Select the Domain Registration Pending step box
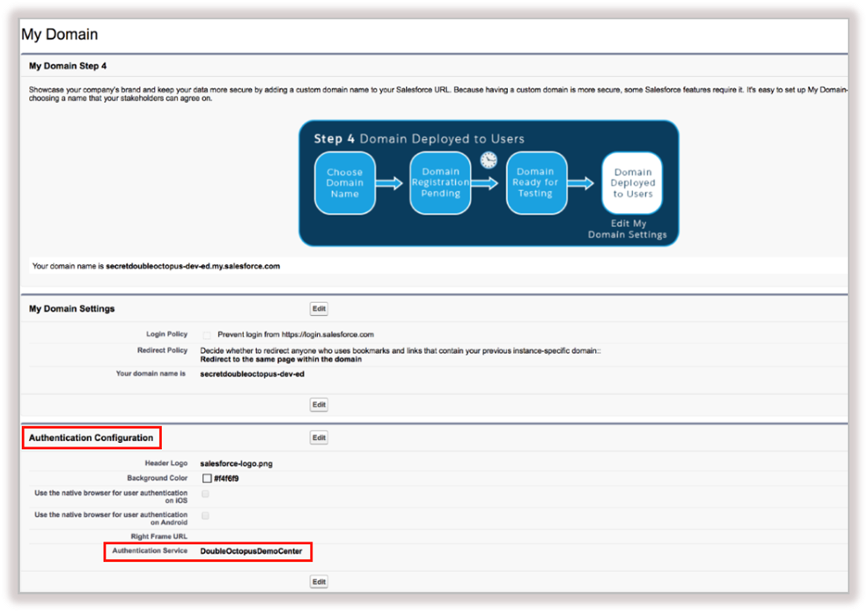868x612 pixels. click(441, 183)
